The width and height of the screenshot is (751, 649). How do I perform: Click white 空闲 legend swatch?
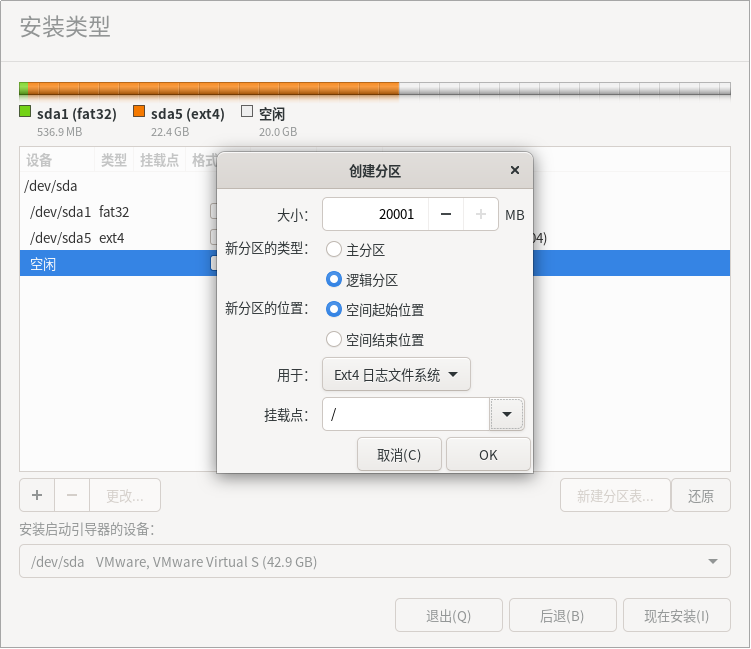point(247,111)
